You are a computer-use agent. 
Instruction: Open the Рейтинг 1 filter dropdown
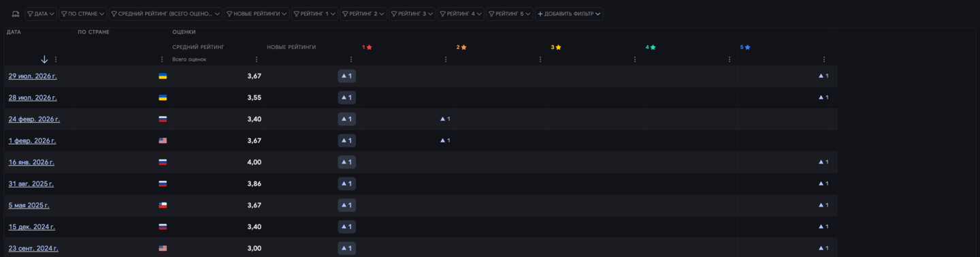[x=314, y=14]
